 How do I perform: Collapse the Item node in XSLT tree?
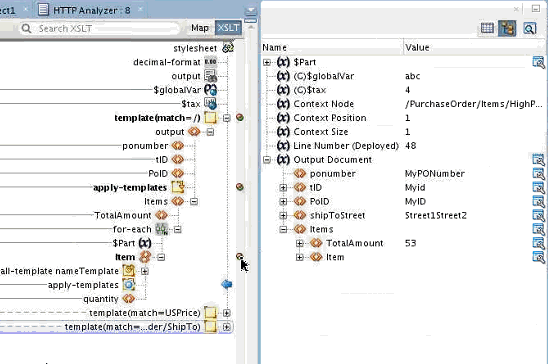161,257
